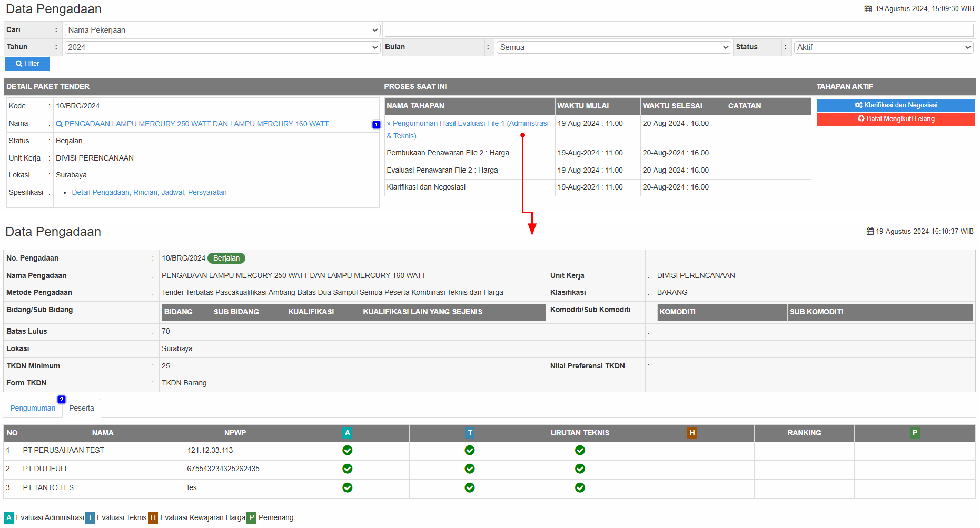
Task: Click PT TANTO TES urutan teknis check
Action: [580, 488]
